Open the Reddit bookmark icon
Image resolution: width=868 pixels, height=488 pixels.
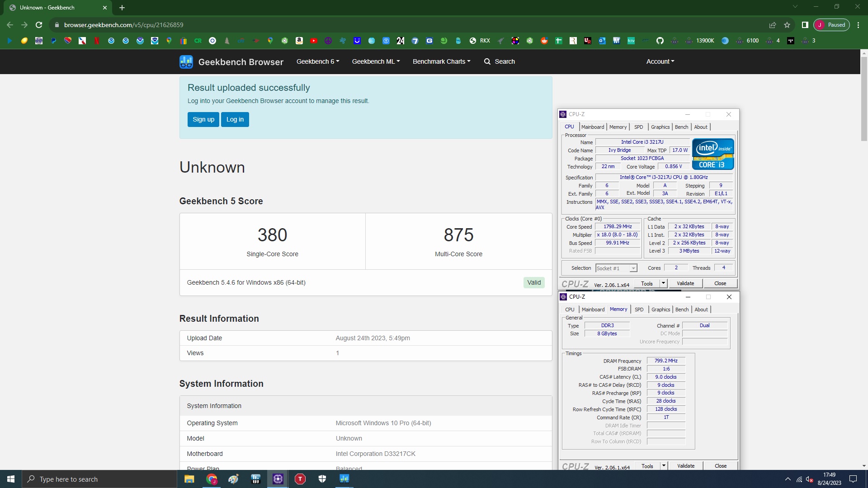(544, 41)
